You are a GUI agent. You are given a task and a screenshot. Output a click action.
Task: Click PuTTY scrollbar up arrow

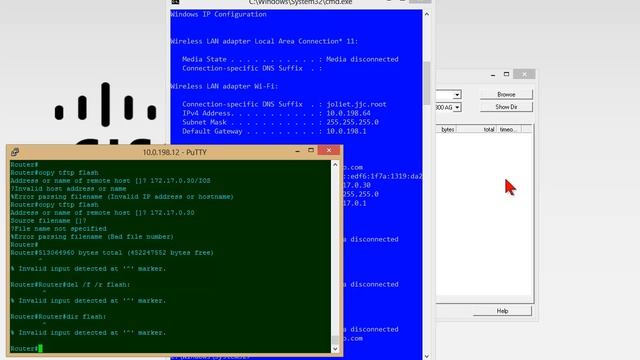[335, 164]
